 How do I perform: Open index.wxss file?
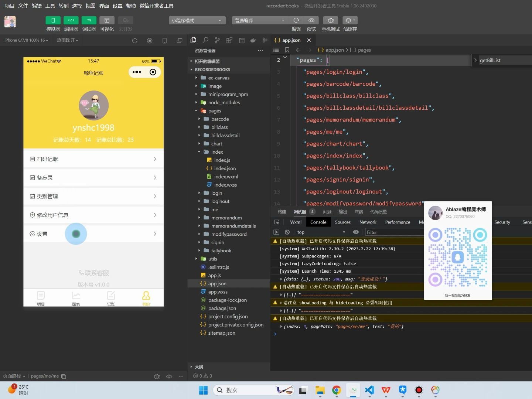[225, 185]
